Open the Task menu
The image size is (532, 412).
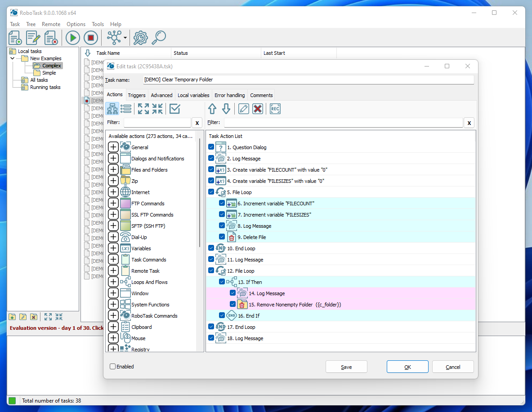pos(15,24)
